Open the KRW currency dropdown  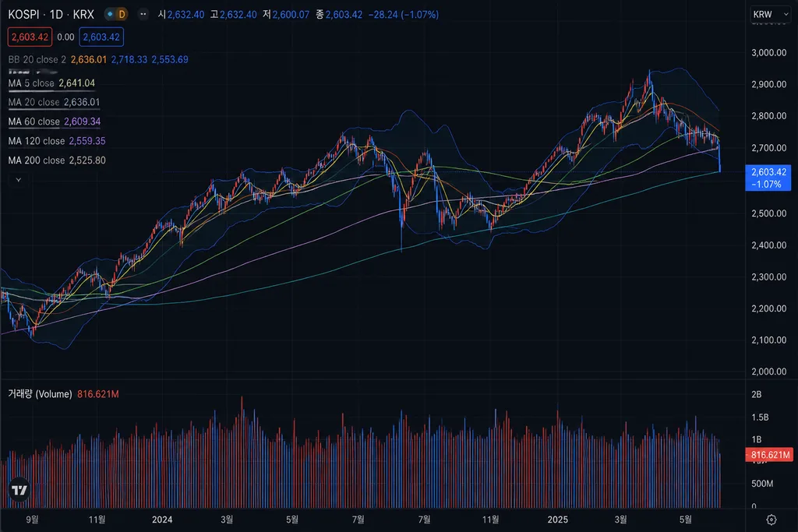[771, 15]
